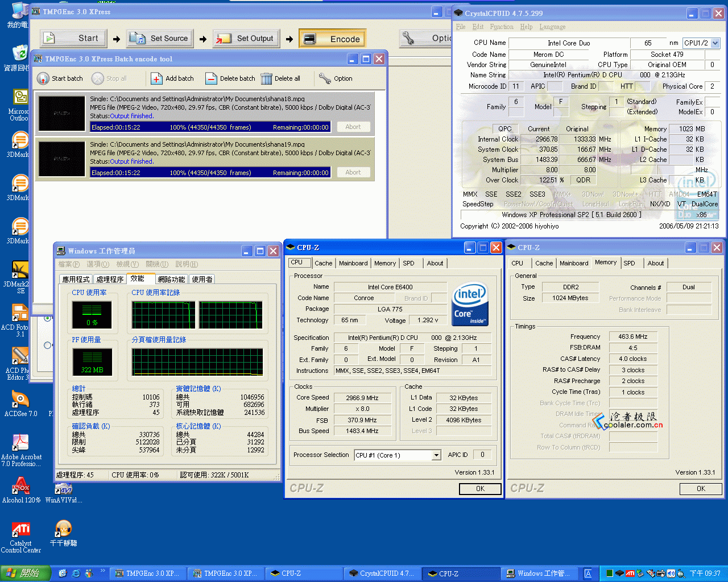Image resolution: width=728 pixels, height=582 pixels.
Task: Open the CPU1/2 dropdown in CrystalCPUID
Action: tap(715, 43)
